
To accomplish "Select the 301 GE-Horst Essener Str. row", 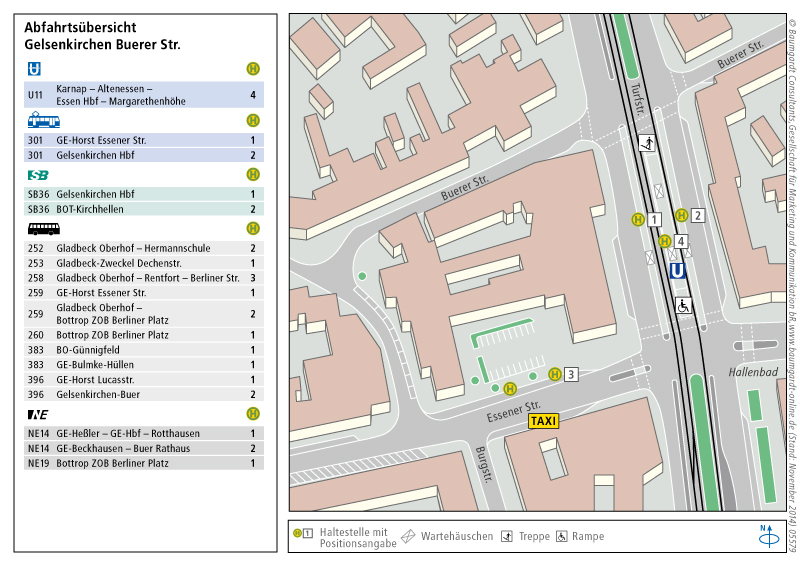I will coord(144,140).
